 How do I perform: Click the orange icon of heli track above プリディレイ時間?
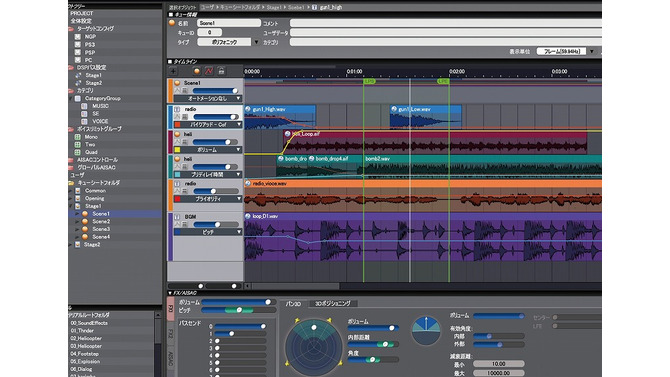(x=177, y=159)
